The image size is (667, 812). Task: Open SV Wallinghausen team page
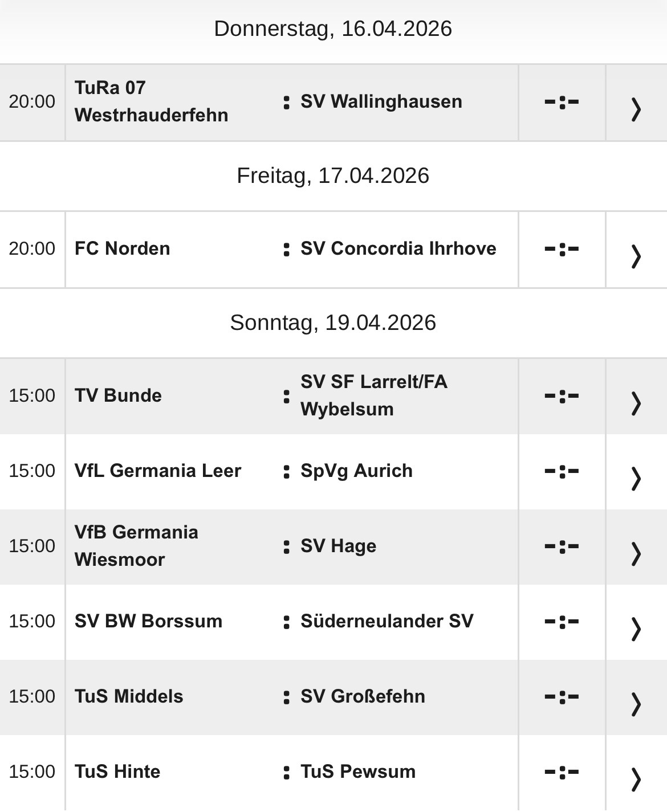click(x=381, y=101)
